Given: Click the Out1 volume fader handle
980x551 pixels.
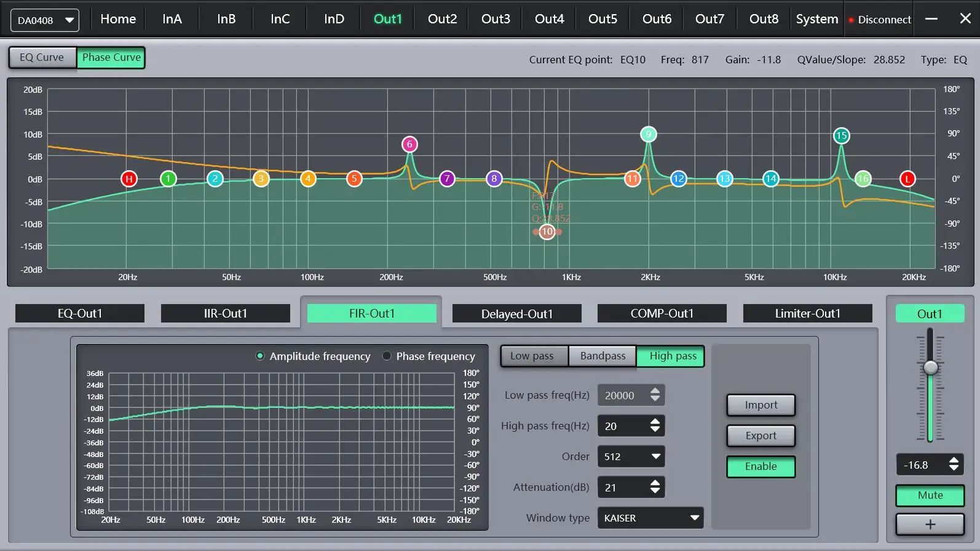Looking at the screenshot, I should tap(931, 367).
